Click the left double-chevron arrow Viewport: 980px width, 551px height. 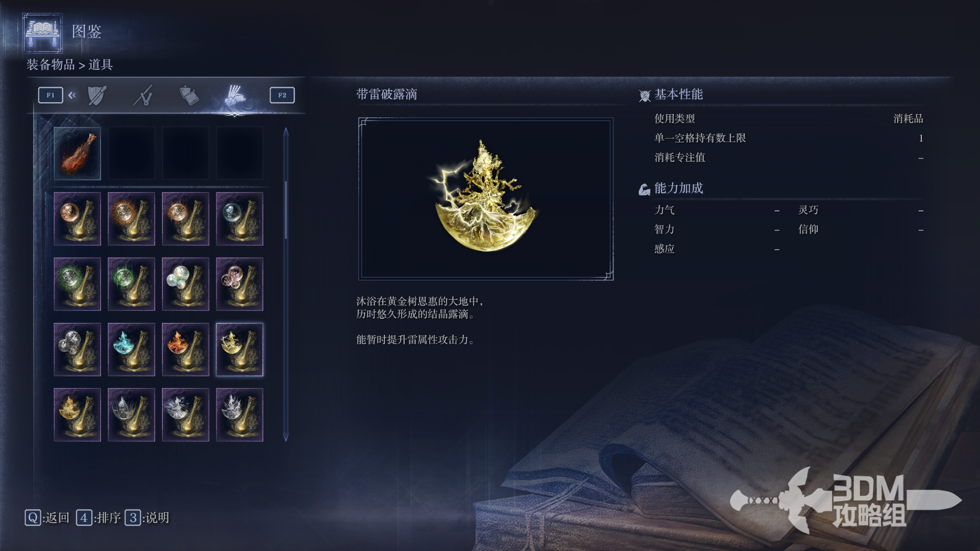72,95
